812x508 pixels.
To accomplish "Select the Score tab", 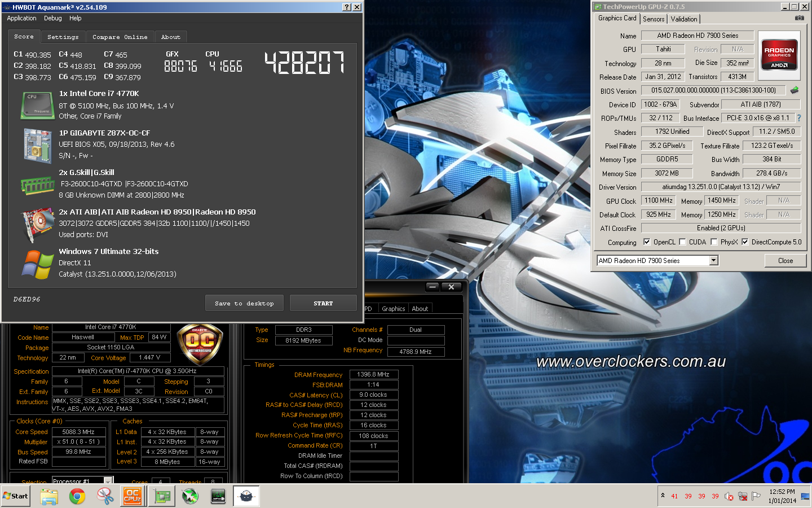I will coord(24,36).
